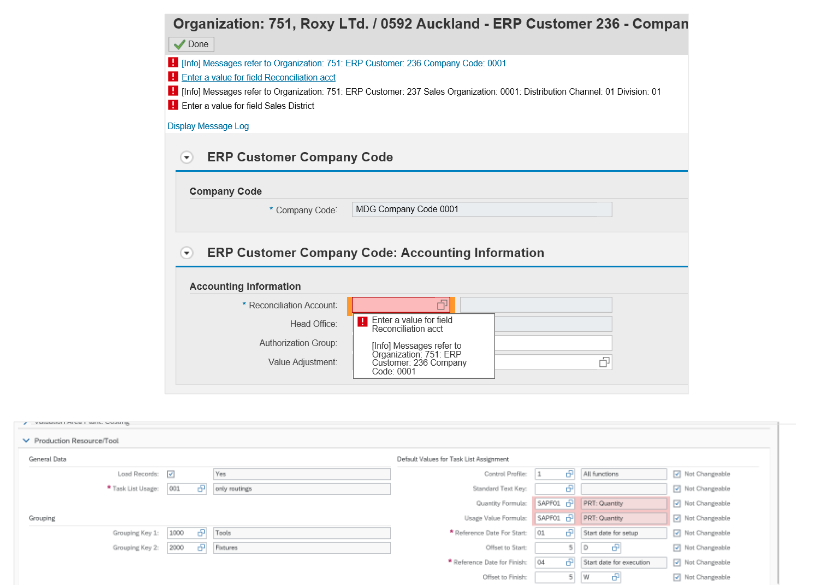Open value help for Grouping Key 1
This screenshot has width=820, height=585.
pos(201,533)
